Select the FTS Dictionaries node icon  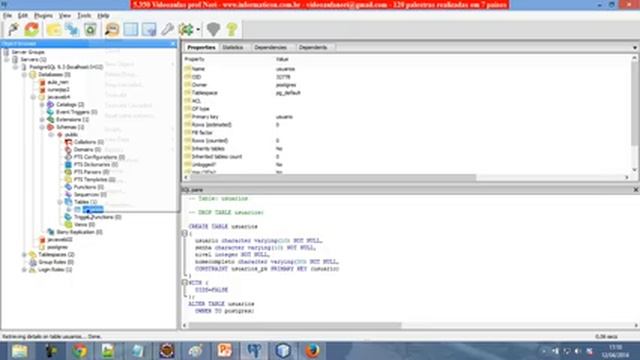(69, 164)
